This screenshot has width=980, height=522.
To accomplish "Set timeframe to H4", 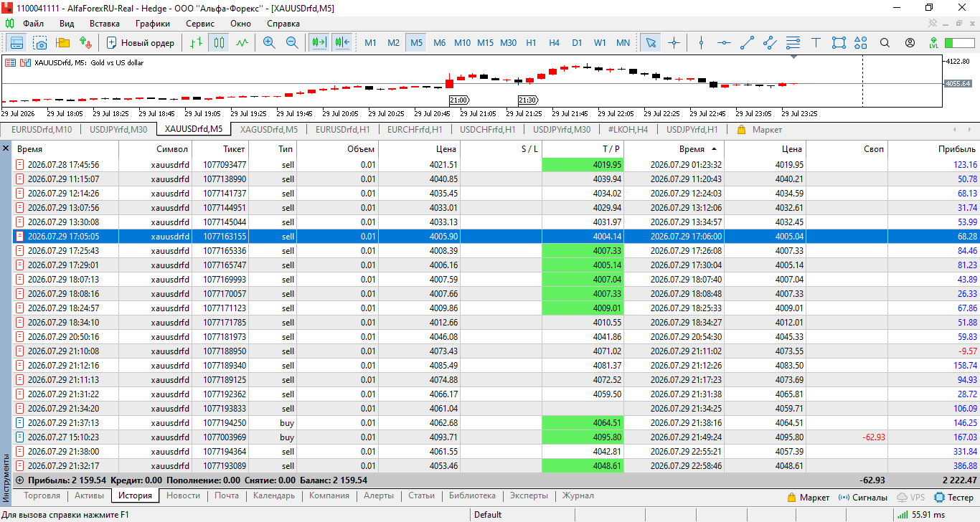I will point(554,42).
